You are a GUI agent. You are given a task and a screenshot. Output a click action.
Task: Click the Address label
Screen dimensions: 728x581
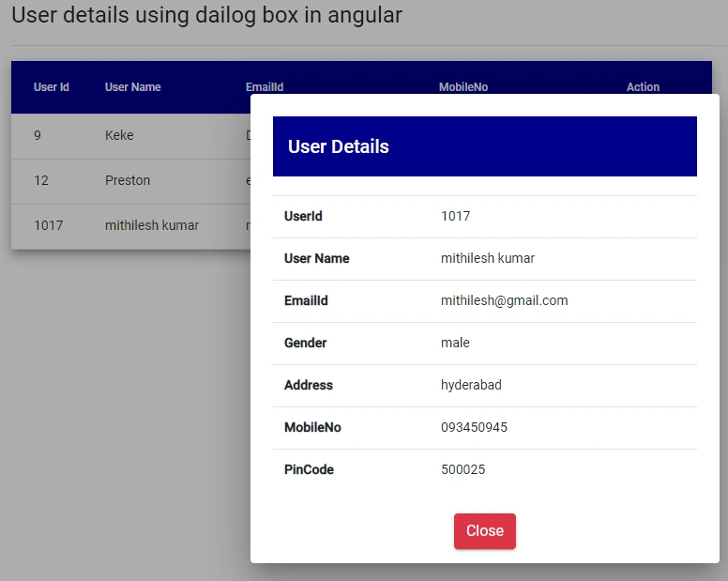click(x=309, y=385)
